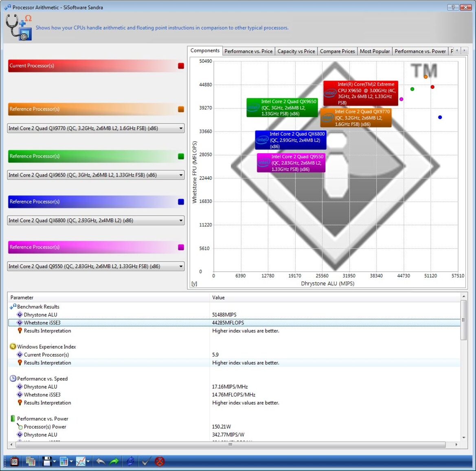The width and height of the screenshot is (476, 471).
Task: Click the red Current Processor color swatch
Action: tap(181, 66)
